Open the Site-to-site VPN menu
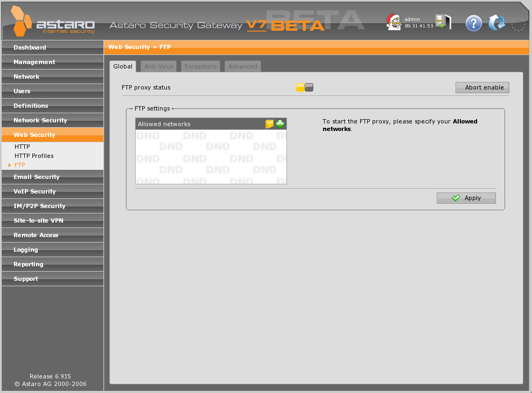Viewport: 532px width, 393px height. click(x=53, y=221)
